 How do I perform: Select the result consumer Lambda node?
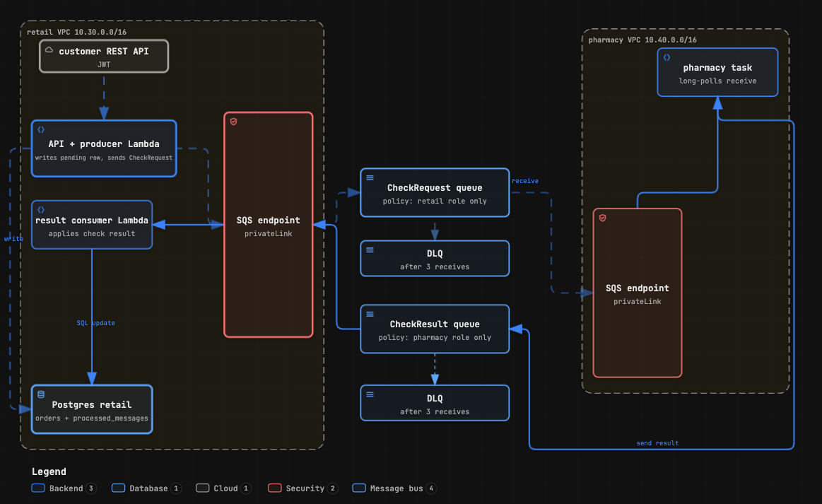point(92,225)
